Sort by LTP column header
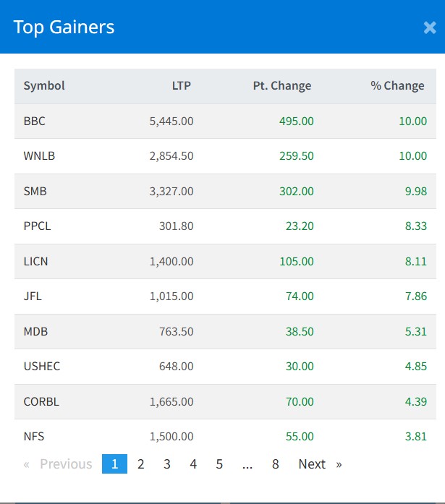This screenshot has height=504, width=445. pos(182,85)
